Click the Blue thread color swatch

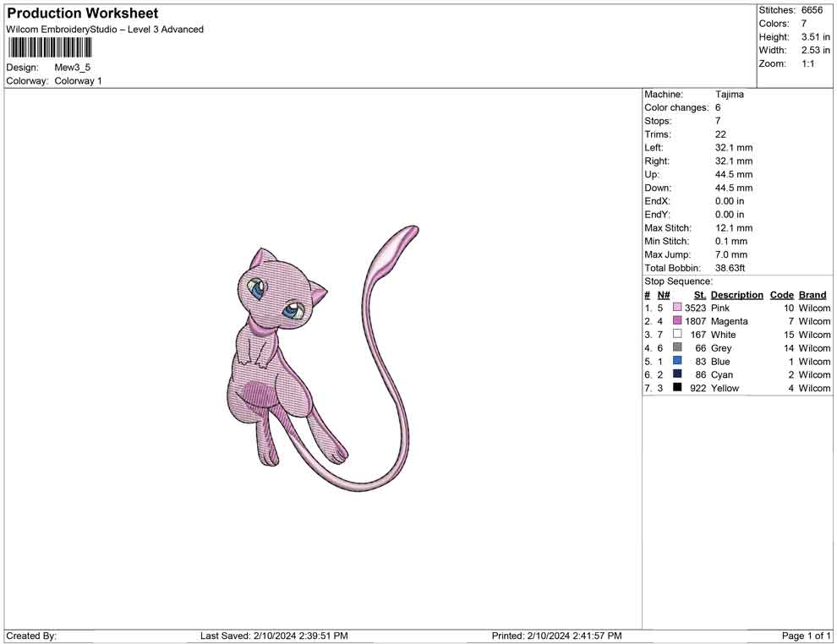(677, 361)
